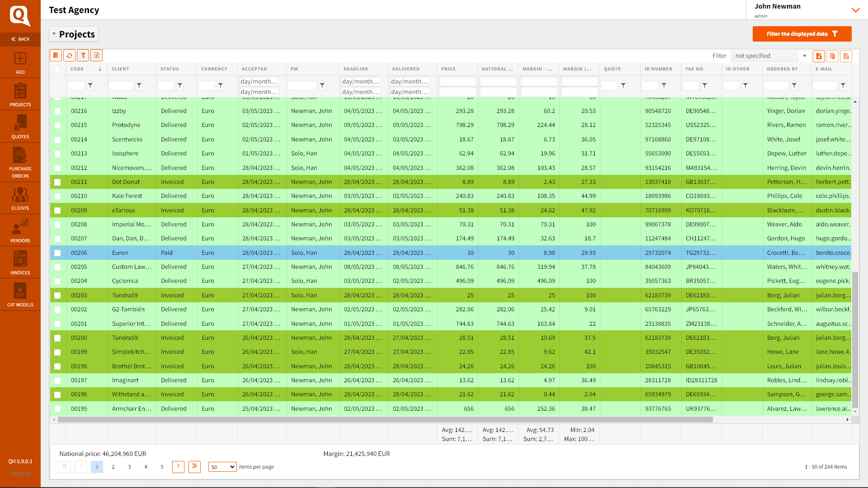Open the Filter 'not specified' dropdown
868x488 pixels.
(x=770, y=56)
